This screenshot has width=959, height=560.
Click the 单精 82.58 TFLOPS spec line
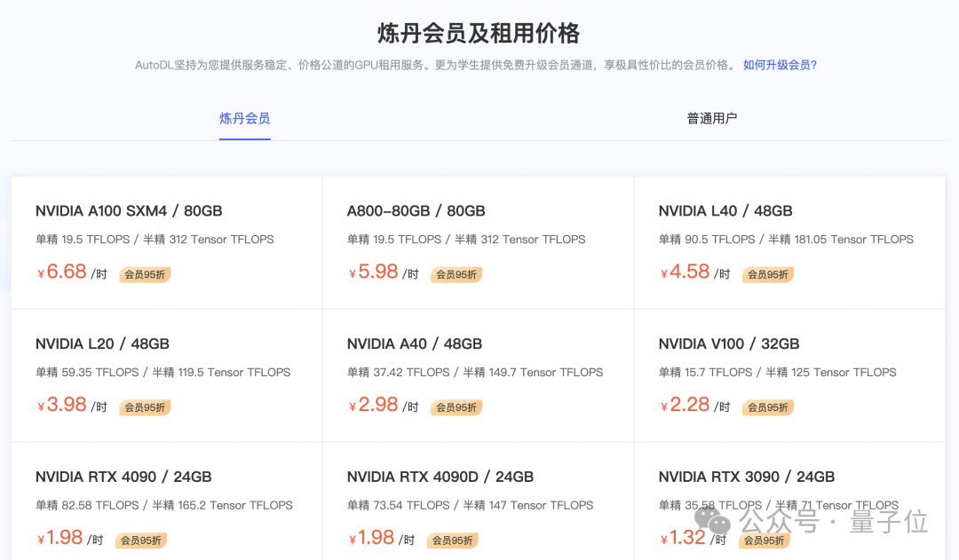tap(164, 506)
